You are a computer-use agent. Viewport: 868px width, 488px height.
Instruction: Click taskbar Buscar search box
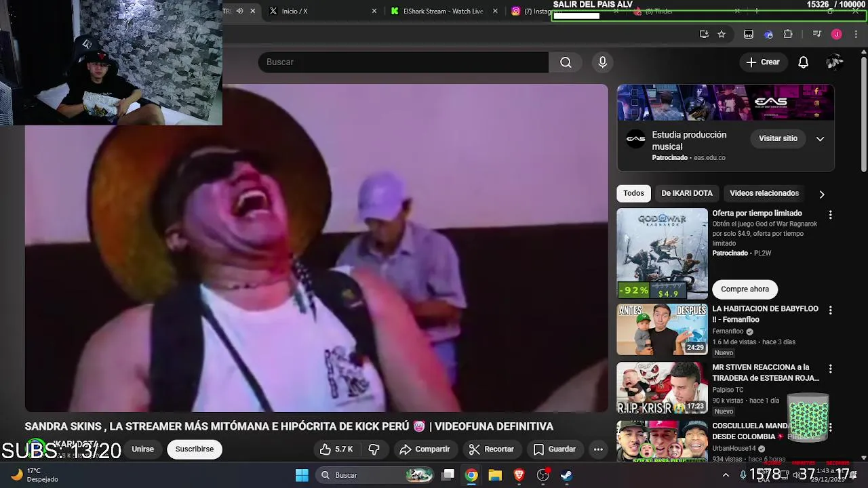coord(375,475)
